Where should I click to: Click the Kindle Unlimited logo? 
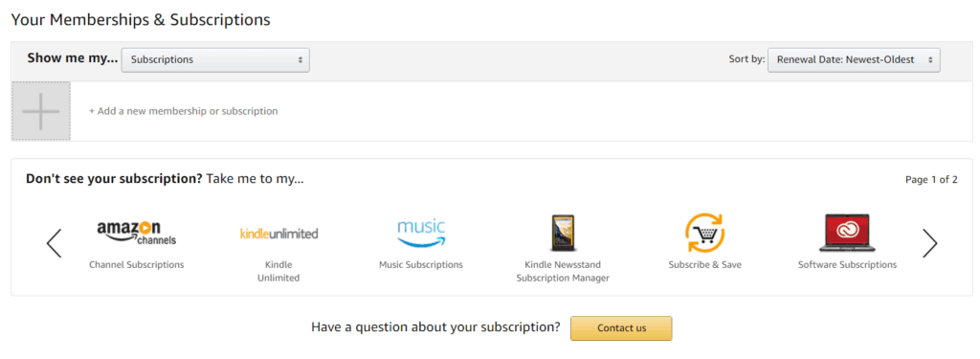click(278, 234)
